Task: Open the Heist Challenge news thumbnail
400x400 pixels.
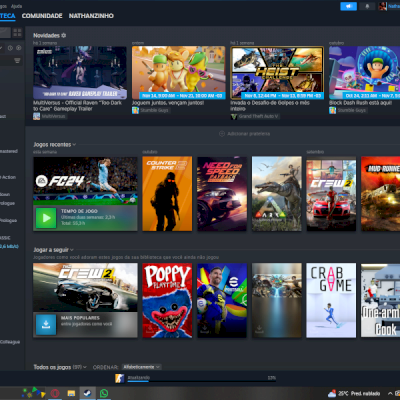Action: click(277, 73)
